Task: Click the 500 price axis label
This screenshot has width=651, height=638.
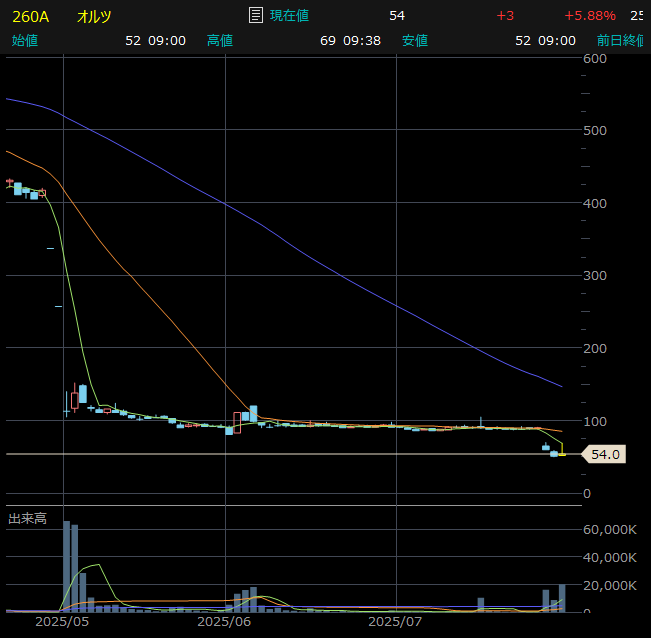Action: [x=595, y=131]
